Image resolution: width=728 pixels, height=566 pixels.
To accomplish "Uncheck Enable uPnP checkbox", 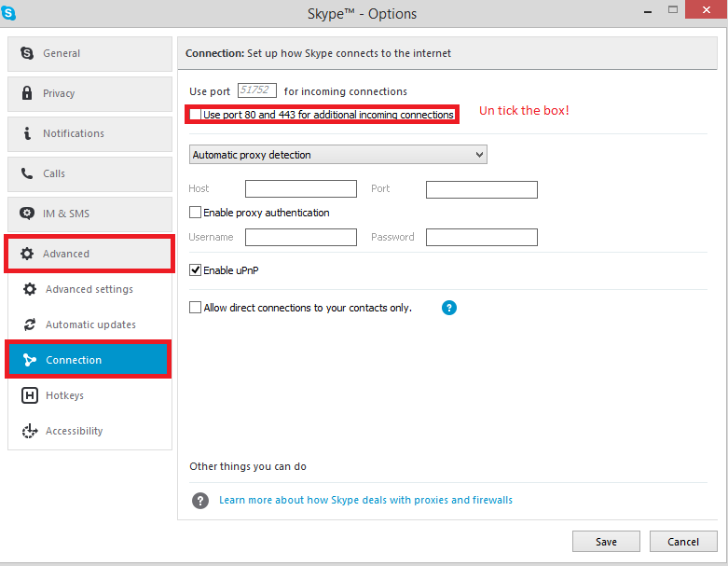I will 195,269.
